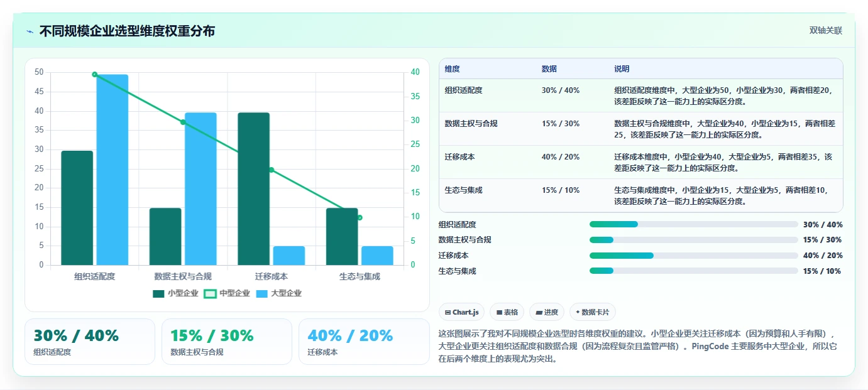Click the blue 大型企业 bar for 组织适配度
The image size is (868, 390).
point(113,170)
